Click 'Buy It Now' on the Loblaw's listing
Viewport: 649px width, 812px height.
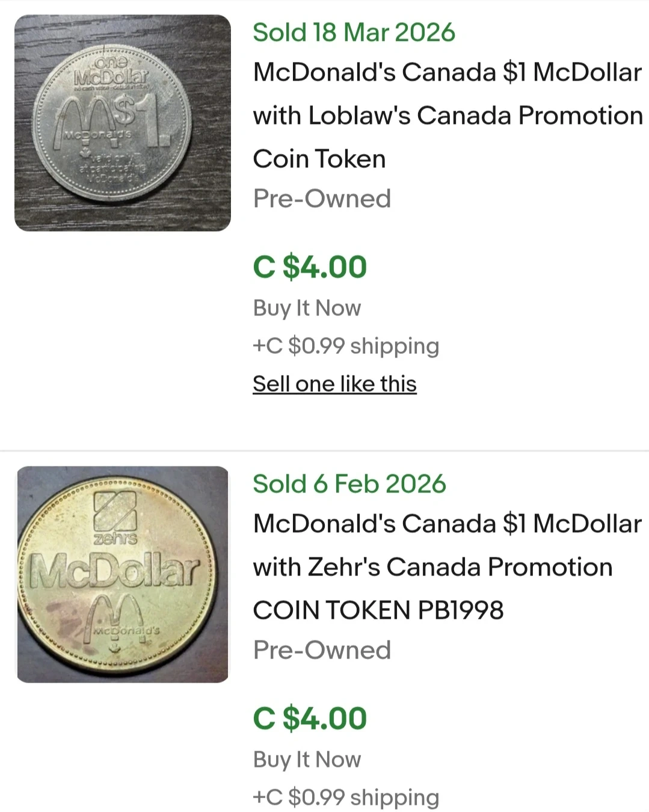click(x=307, y=308)
